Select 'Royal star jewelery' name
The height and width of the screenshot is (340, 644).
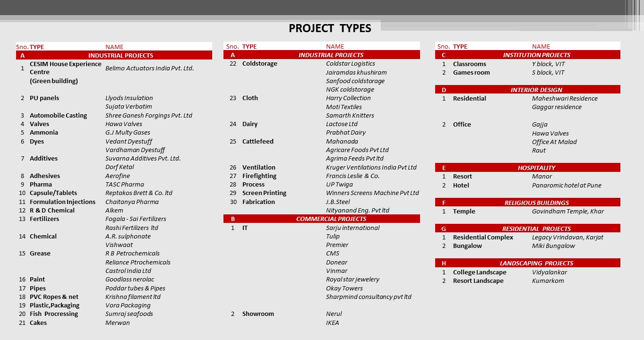[x=353, y=280]
